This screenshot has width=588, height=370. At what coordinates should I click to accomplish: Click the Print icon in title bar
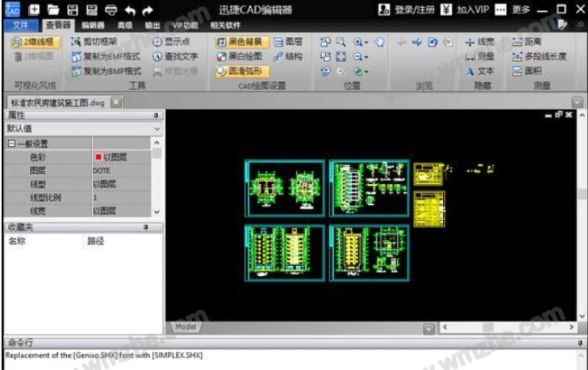coord(111,10)
